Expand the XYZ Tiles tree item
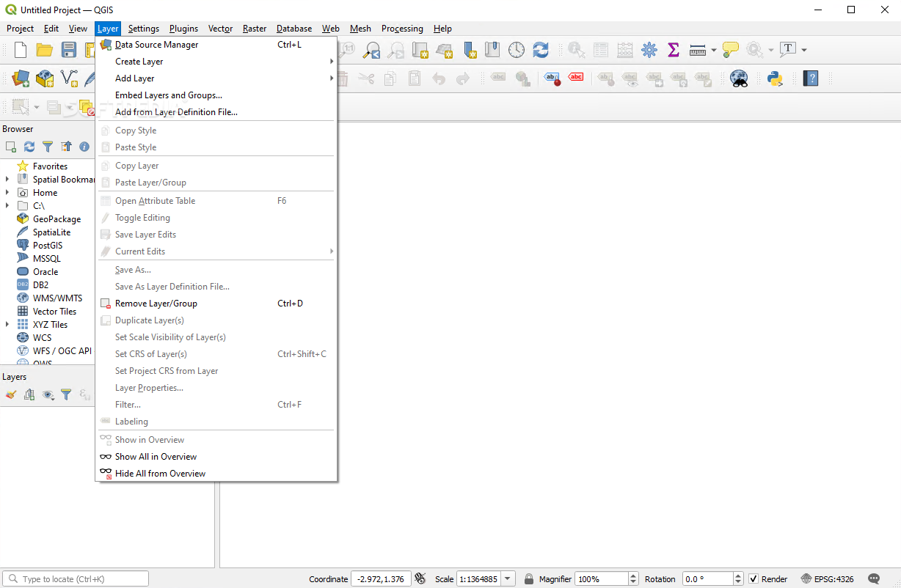 pos(7,325)
